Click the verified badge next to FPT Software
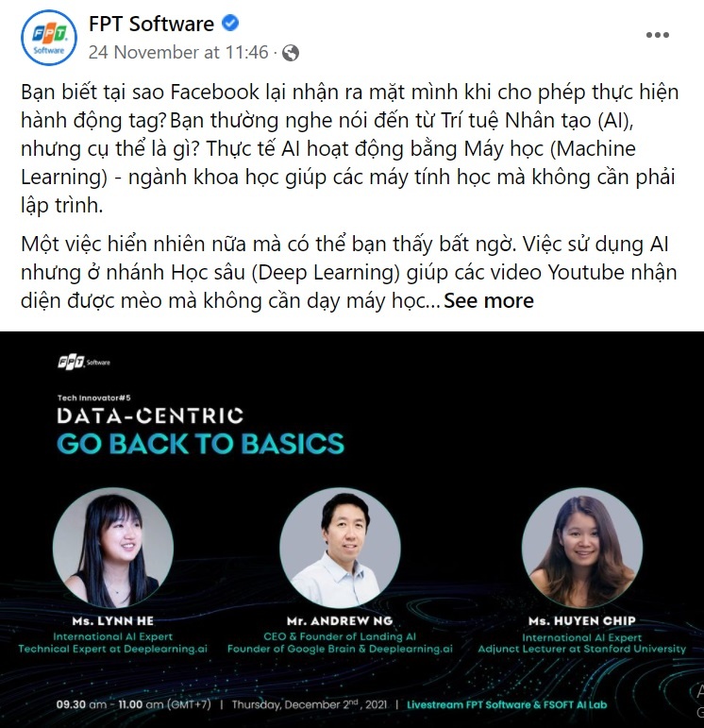This screenshot has height=728, width=704. 230,23
